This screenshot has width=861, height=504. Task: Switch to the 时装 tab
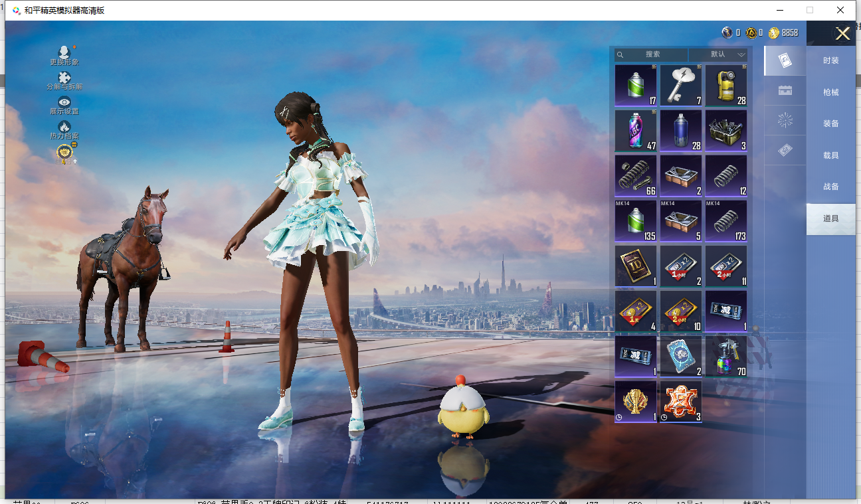click(x=830, y=60)
